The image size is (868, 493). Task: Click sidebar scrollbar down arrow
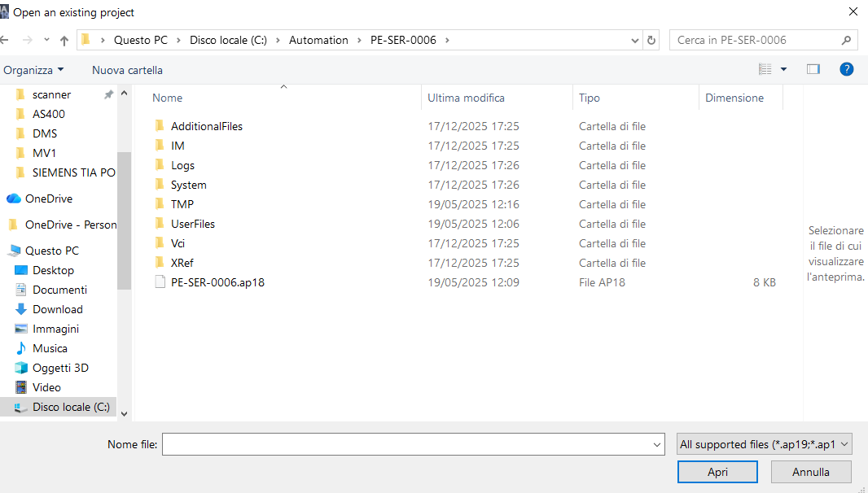click(124, 414)
